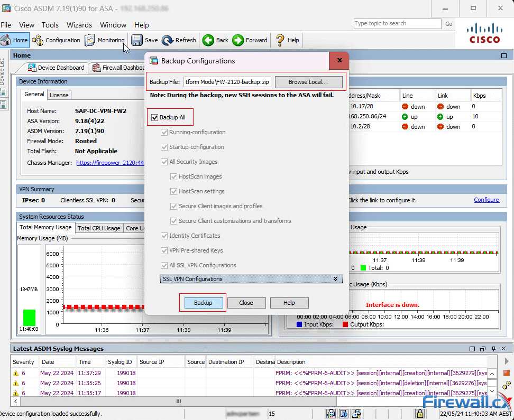Click the Go search button

449,24
